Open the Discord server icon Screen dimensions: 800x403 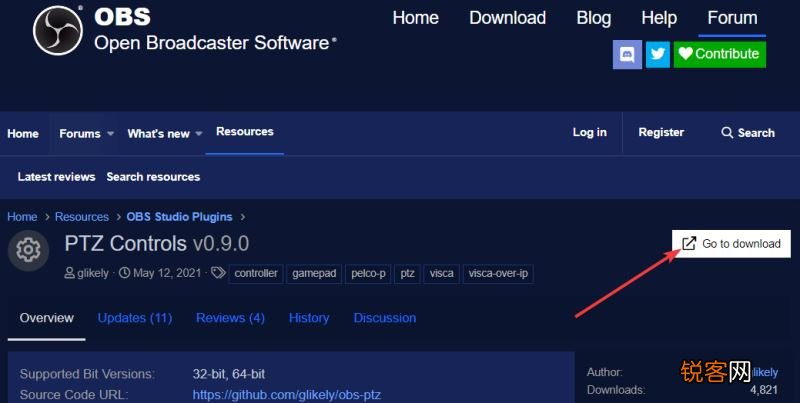(x=627, y=54)
